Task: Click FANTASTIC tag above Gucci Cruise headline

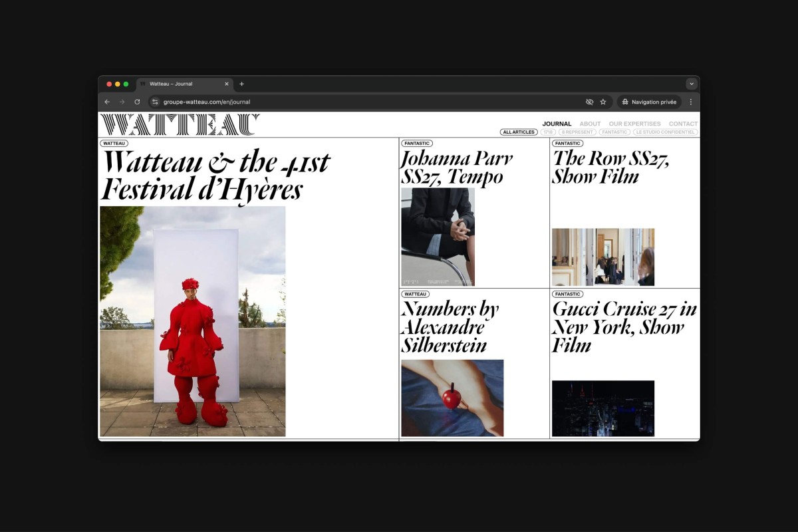Action: 568,294
